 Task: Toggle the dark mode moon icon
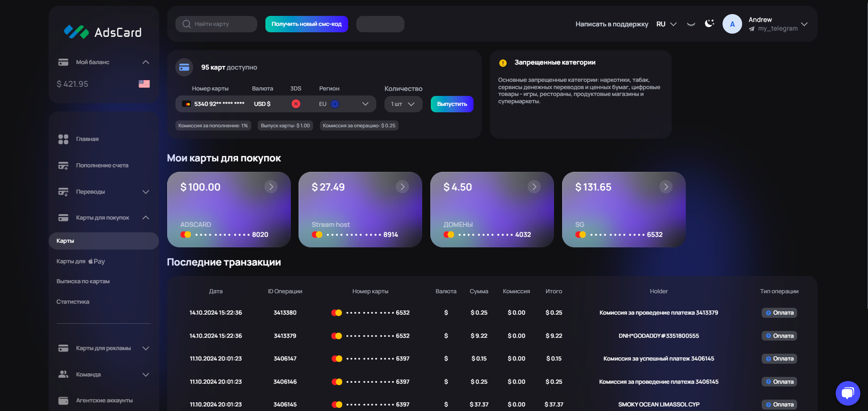pos(709,24)
